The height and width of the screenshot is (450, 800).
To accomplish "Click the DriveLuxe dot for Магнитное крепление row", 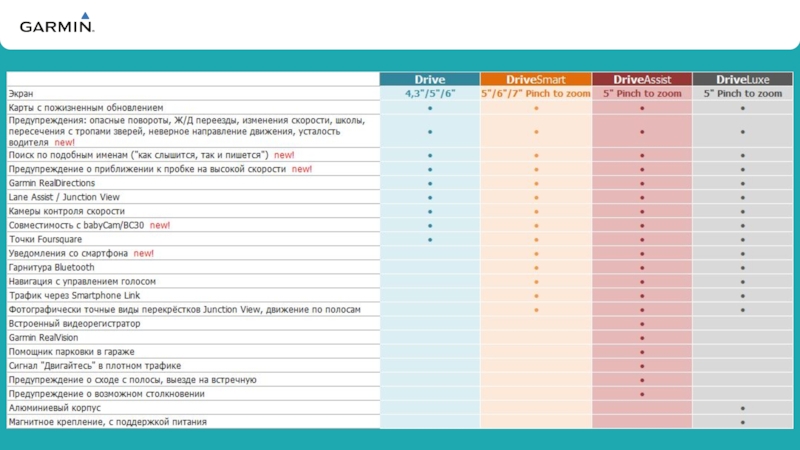I will click(x=743, y=422).
